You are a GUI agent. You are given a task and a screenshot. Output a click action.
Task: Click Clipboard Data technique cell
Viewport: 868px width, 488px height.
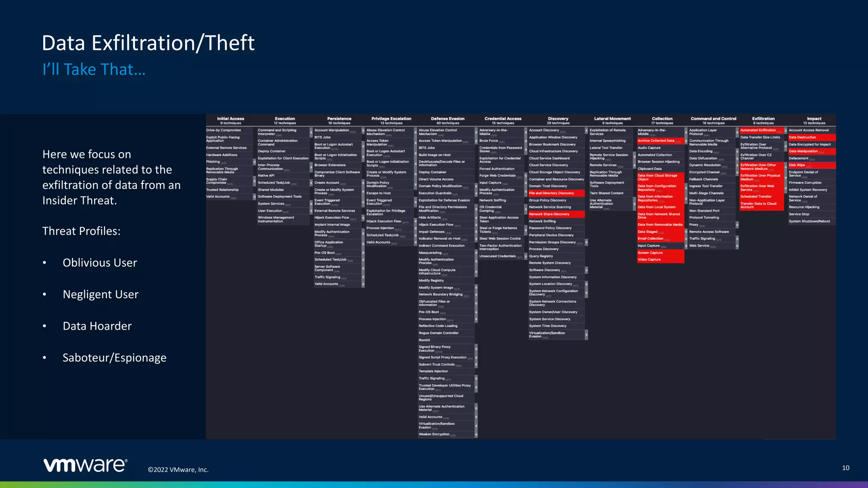point(660,169)
